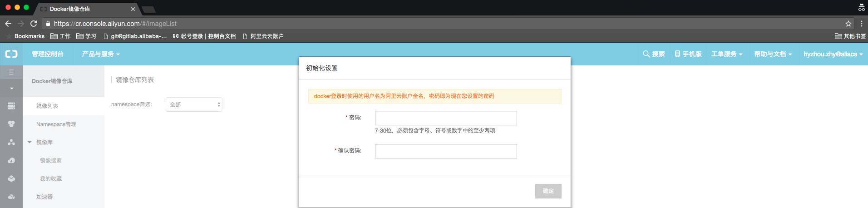Open the cloud upload icon in sidebar
The height and width of the screenshot is (208, 868).
pyautogui.click(x=11, y=160)
